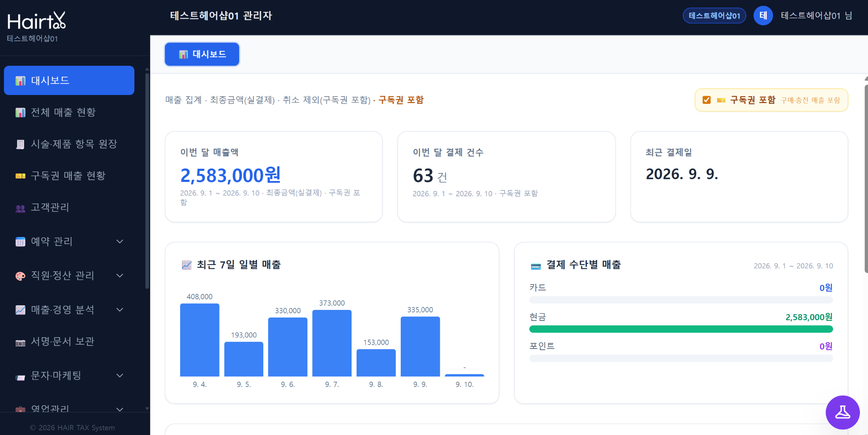The width and height of the screenshot is (868, 435).
Task: Click the 시술·제품 항목 원장 ledger icon
Action: 20,144
